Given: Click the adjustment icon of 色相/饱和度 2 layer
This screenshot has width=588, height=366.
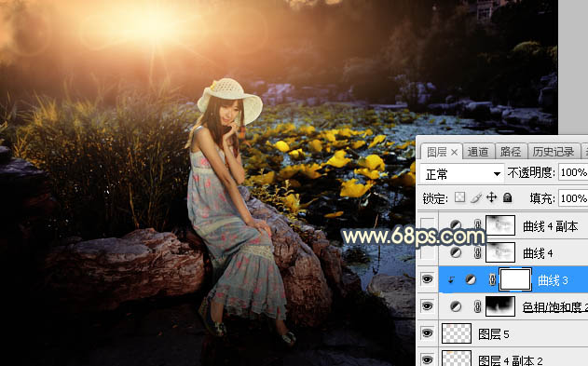Looking at the screenshot, I should click(456, 306).
